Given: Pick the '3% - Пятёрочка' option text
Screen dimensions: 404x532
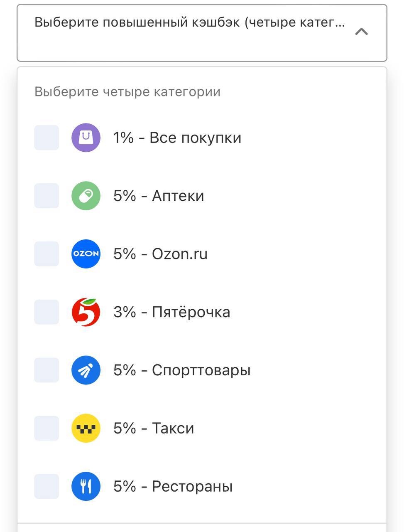Looking at the screenshot, I should coord(171,312).
